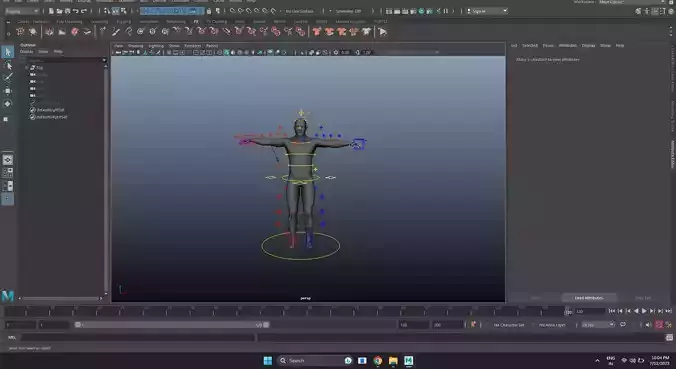Redo action arrow icon
Viewport: 676px width, 369px height.
coord(84,11)
